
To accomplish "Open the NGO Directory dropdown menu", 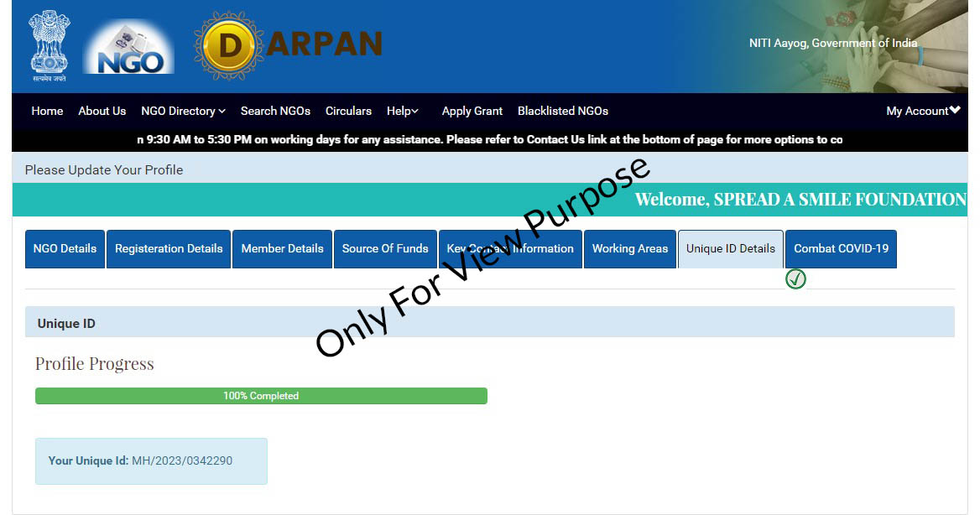I will coord(183,111).
